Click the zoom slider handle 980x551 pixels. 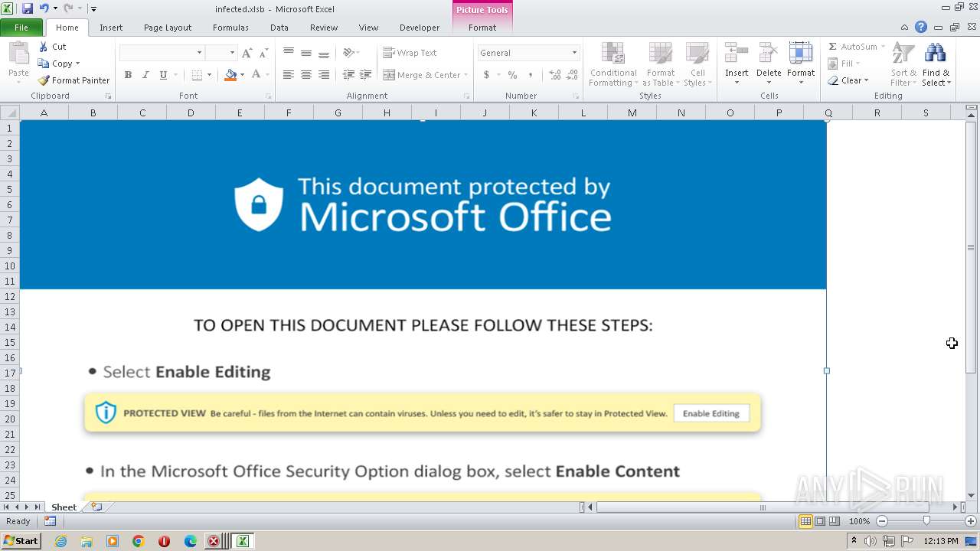coord(926,521)
